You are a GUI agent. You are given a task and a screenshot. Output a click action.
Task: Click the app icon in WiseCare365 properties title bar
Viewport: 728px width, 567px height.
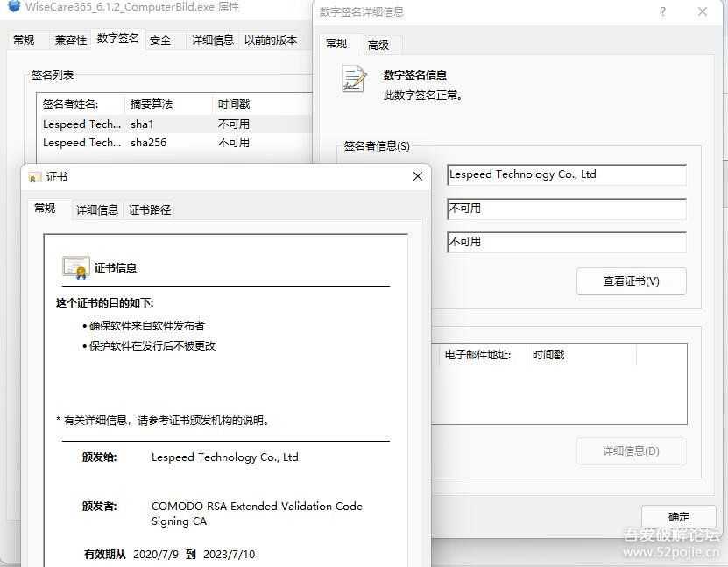pyautogui.click(x=12, y=6)
